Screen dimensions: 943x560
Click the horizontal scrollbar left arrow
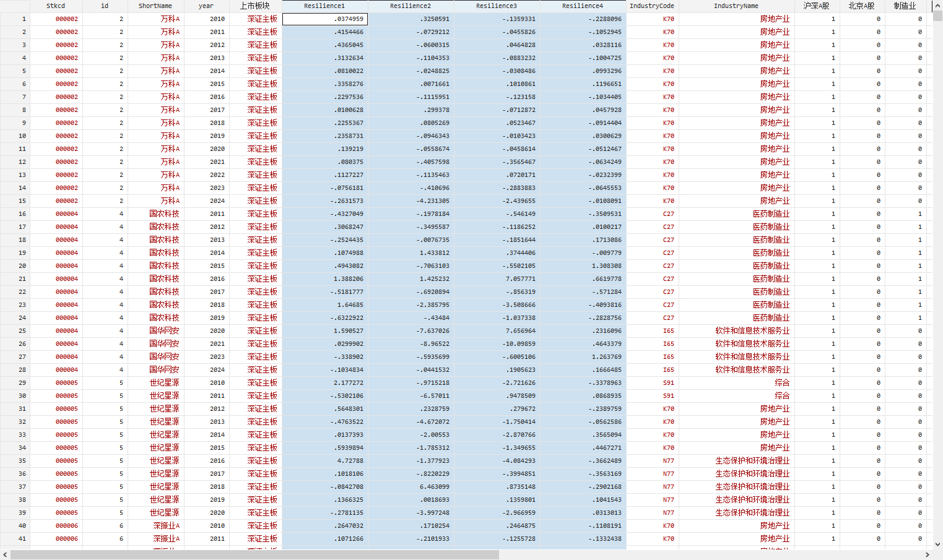pyautogui.click(x=5, y=555)
